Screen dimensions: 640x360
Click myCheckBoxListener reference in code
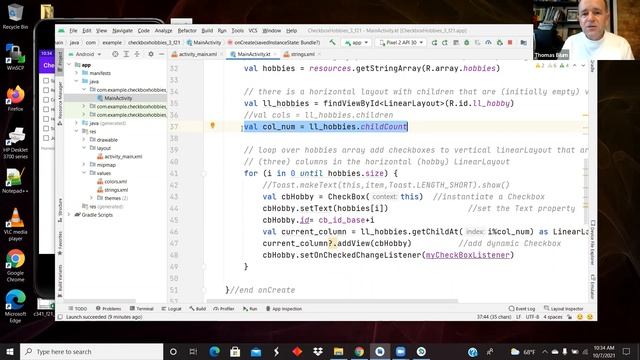click(x=467, y=255)
